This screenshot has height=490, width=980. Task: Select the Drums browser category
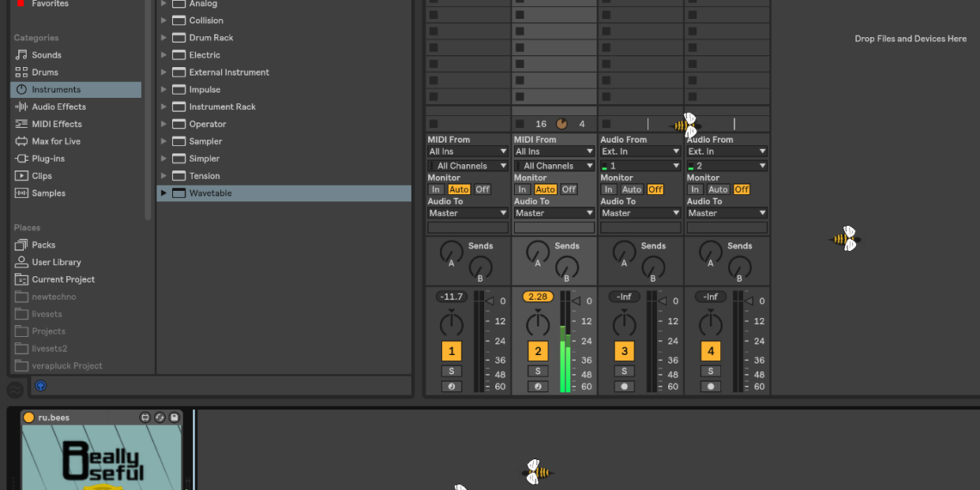tap(45, 72)
